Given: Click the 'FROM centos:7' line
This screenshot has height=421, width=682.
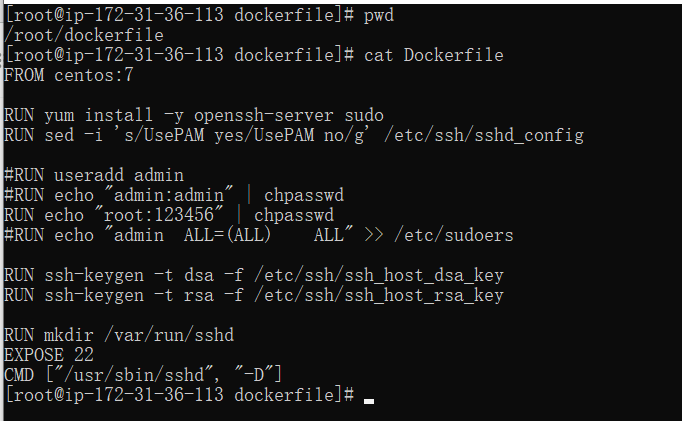Looking at the screenshot, I should [69, 75].
